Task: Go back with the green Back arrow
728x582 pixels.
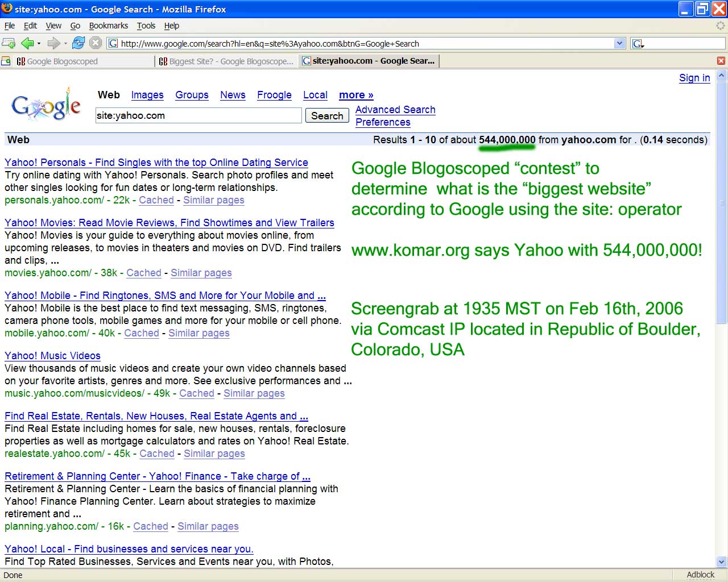Action: coord(27,43)
